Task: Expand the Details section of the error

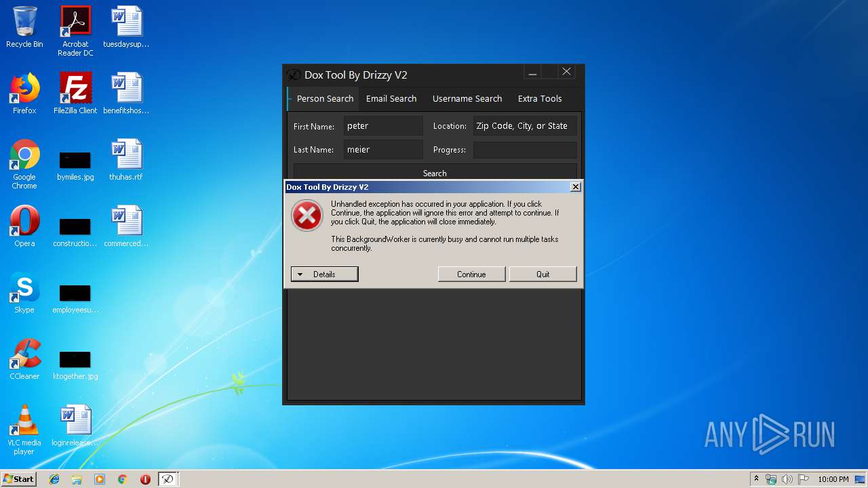Action: pyautogui.click(x=324, y=274)
